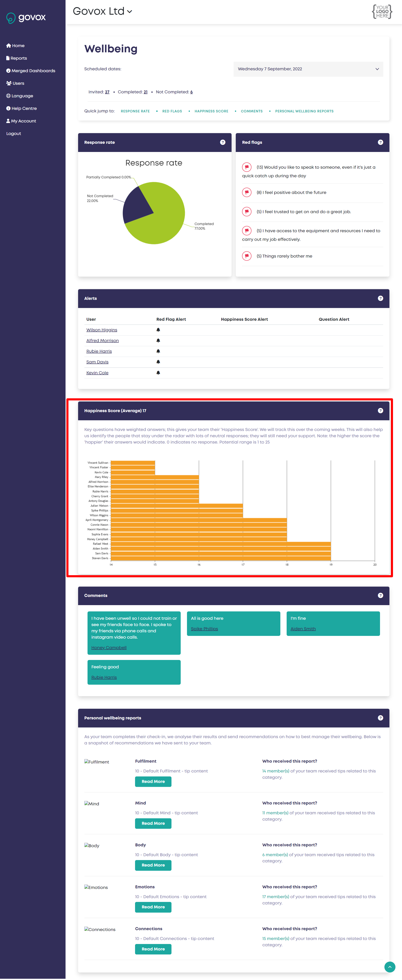Open Kevin Cole user link in Alerts
This screenshot has width=402, height=980.
pos(97,373)
